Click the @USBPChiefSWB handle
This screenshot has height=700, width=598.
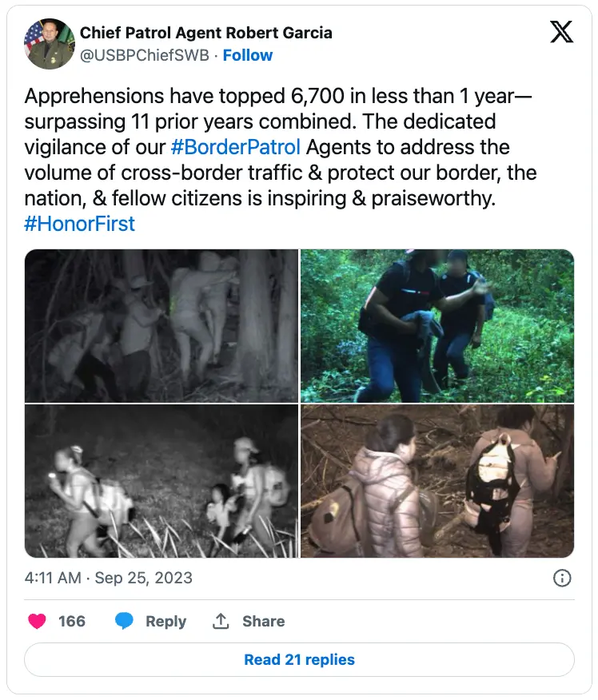pyautogui.click(x=147, y=55)
